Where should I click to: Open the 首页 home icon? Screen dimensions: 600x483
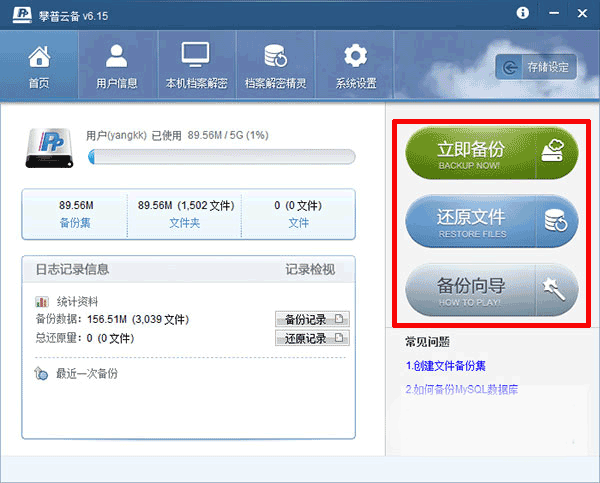[x=39, y=57]
